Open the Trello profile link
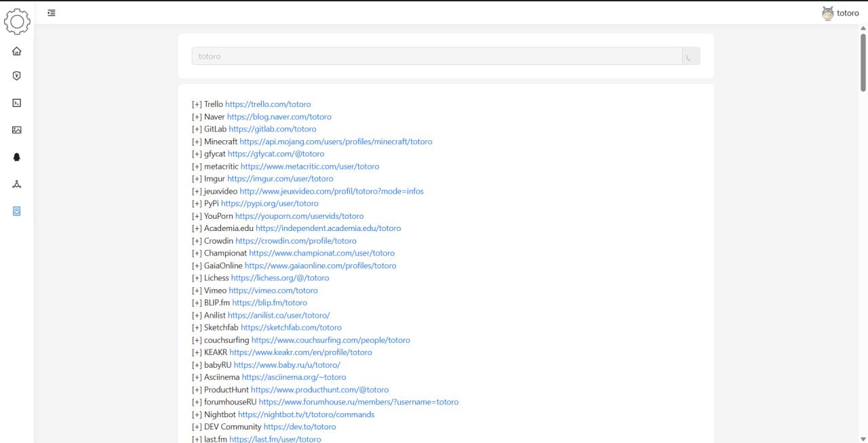868x443 pixels. pyautogui.click(x=268, y=104)
